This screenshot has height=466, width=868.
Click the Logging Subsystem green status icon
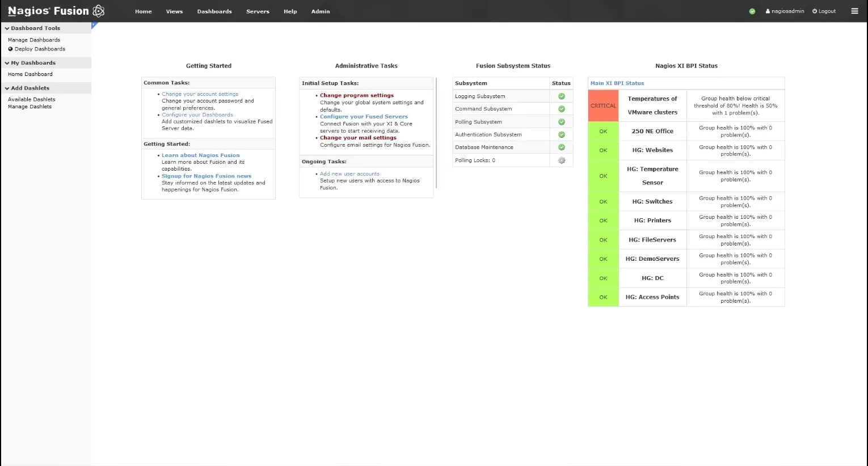click(562, 96)
